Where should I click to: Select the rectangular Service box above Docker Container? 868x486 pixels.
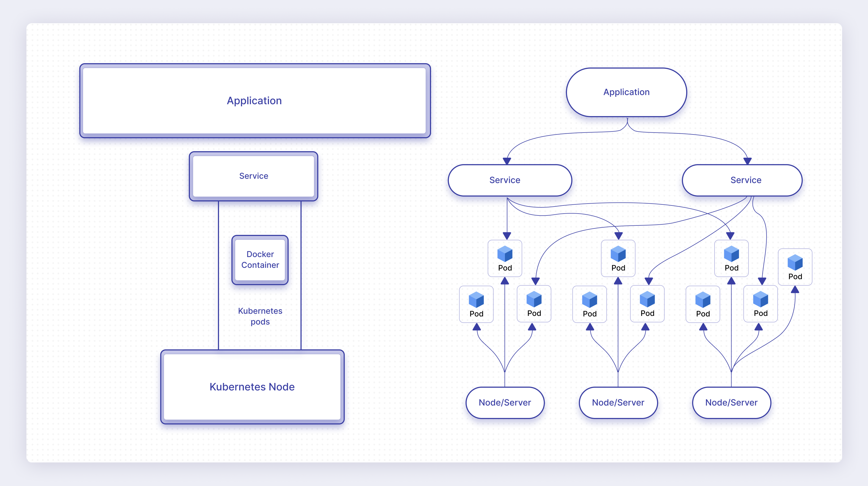click(253, 176)
